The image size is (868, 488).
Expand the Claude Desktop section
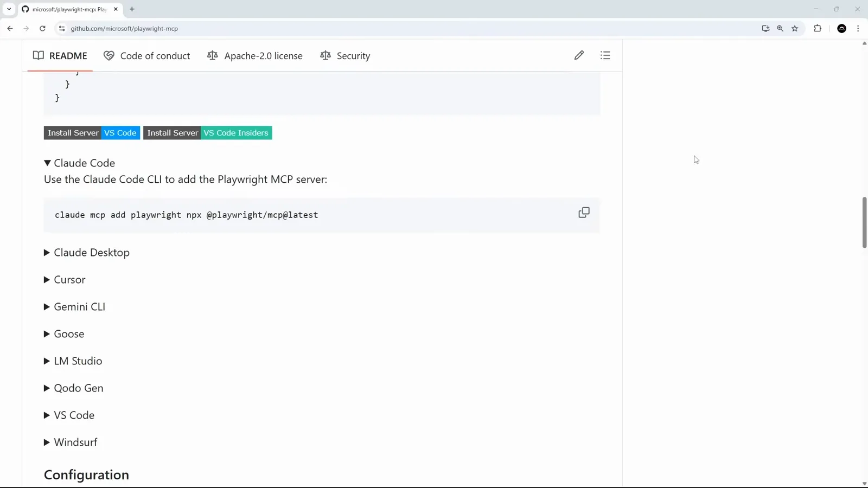coord(87,253)
